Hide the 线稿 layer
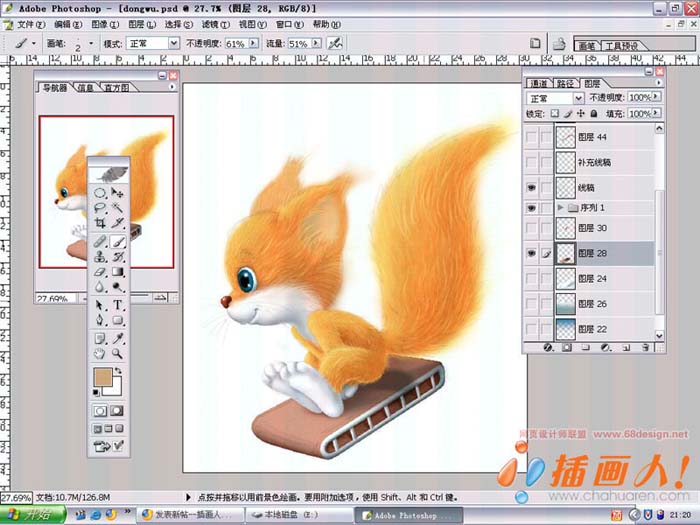 [531, 188]
